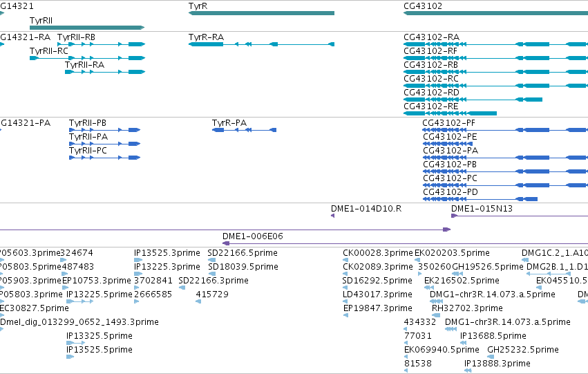This screenshot has height=374, width=588.
Task: Select the EK069940.5prime EST label
Action: pos(442,350)
